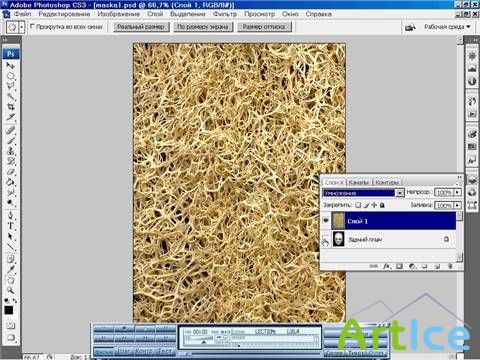Create a new layer via panel icon
Screen dimensions: 480x360
pos(437,266)
